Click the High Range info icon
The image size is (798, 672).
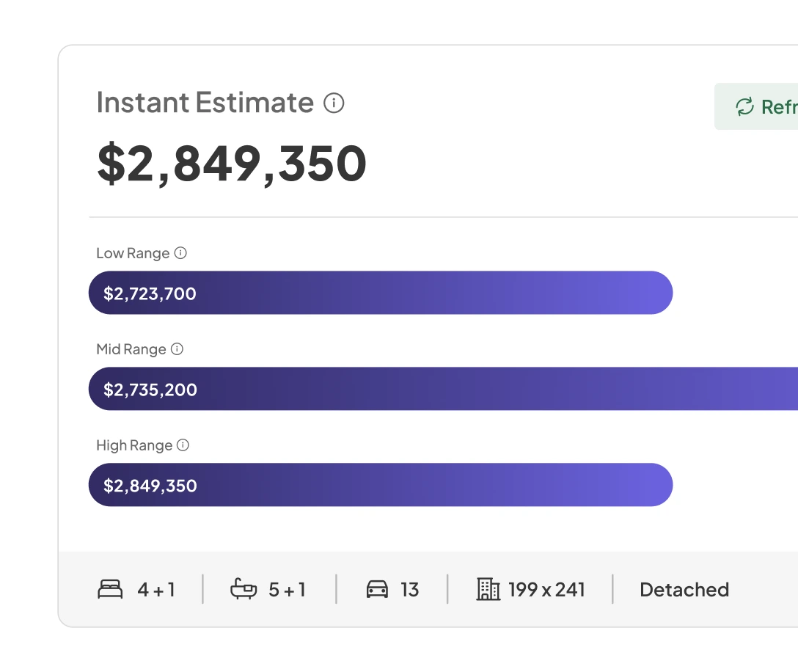pos(183,445)
